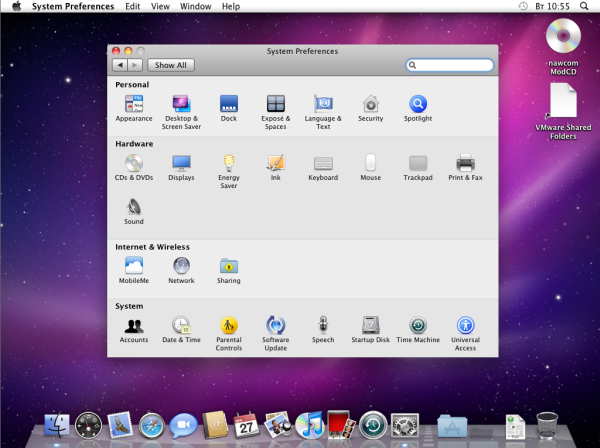This screenshot has width=600, height=448.
Task: Launch iCal from the Dock
Action: point(246,425)
